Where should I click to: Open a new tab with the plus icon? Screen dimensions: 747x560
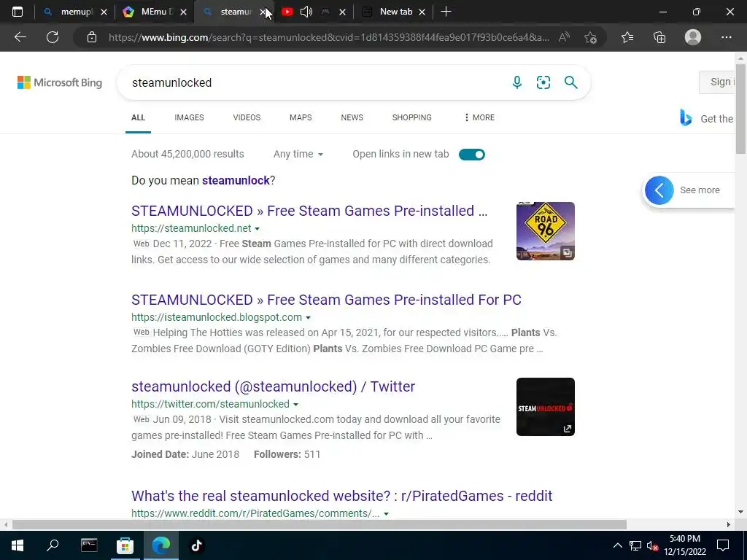point(446,12)
